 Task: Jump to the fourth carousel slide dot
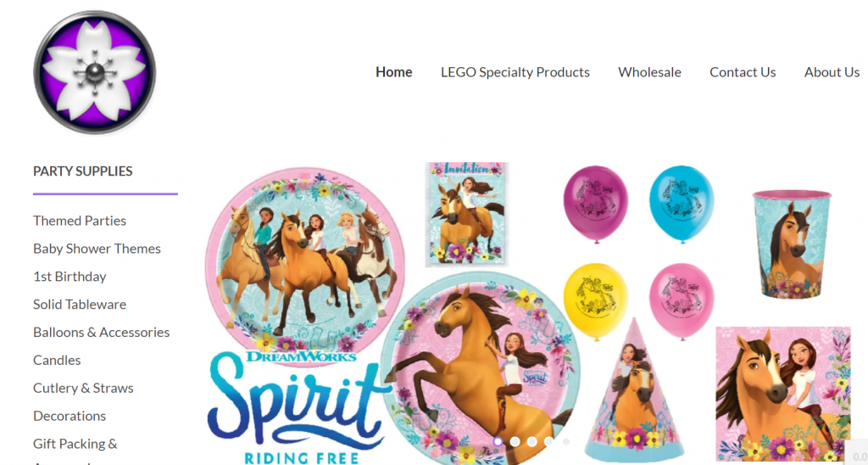549,442
